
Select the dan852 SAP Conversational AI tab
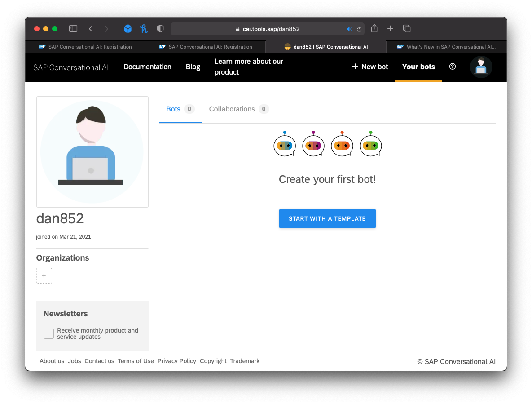[326, 47]
